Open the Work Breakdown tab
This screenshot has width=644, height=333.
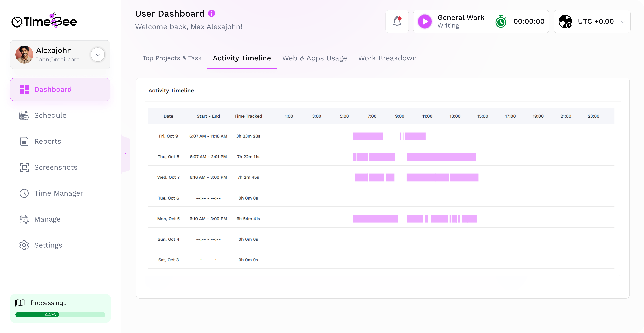click(x=387, y=58)
